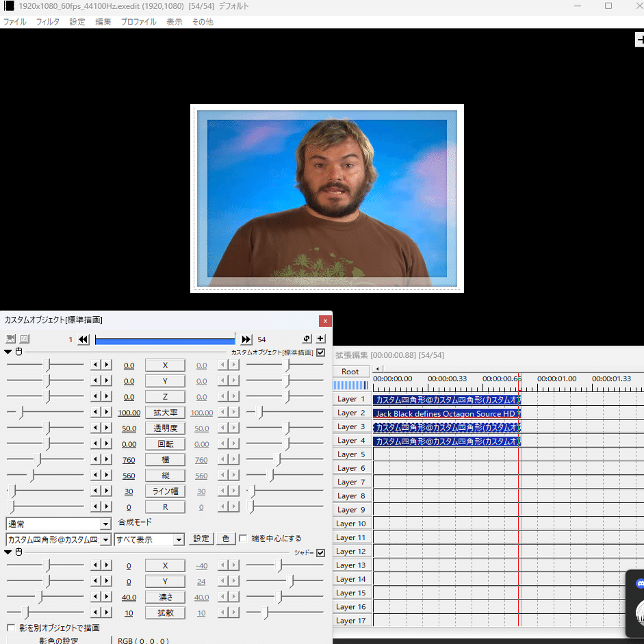Open the 設定 menu in the menu bar
The image size is (644, 644).
pos(77,22)
